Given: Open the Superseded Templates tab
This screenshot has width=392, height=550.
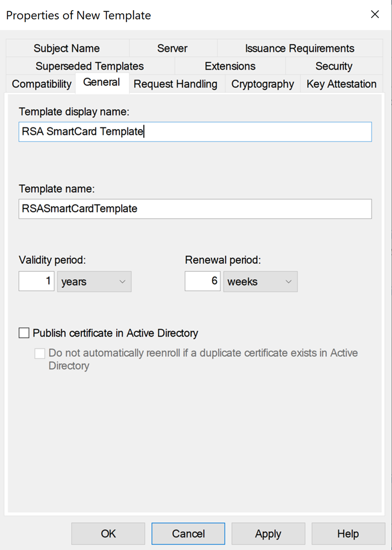Looking at the screenshot, I should [90, 66].
